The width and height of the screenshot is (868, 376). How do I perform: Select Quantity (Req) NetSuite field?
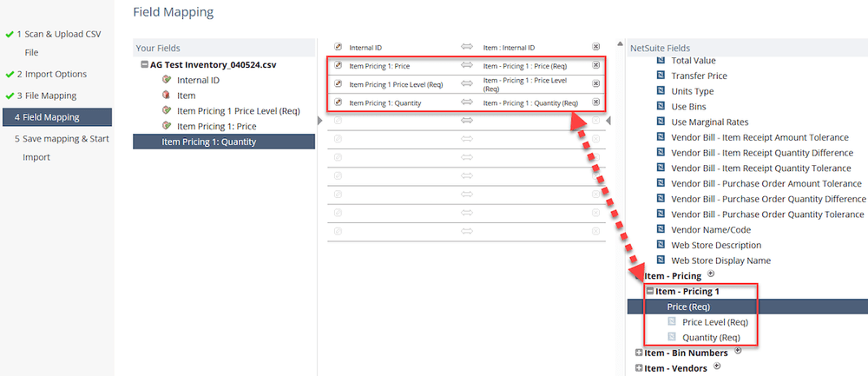[712, 337]
